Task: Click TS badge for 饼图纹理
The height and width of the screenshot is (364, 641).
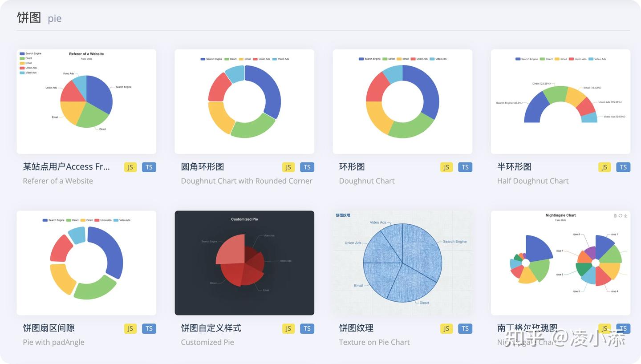Action: tap(465, 329)
